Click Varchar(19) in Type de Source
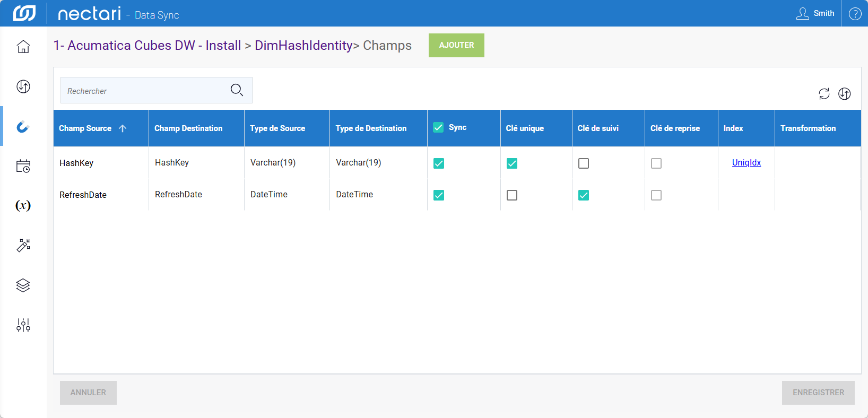The height and width of the screenshot is (418, 868). coord(273,162)
